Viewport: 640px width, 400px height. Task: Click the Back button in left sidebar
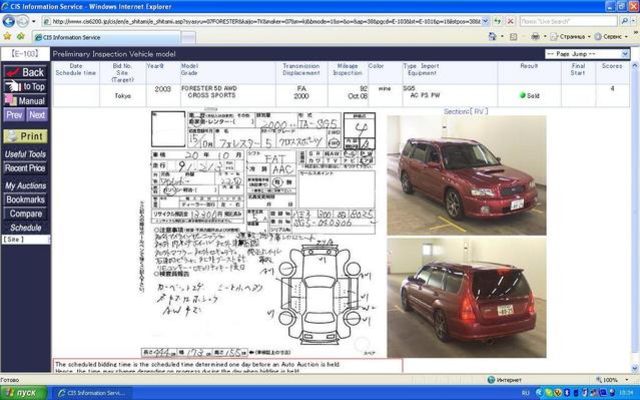(x=25, y=72)
